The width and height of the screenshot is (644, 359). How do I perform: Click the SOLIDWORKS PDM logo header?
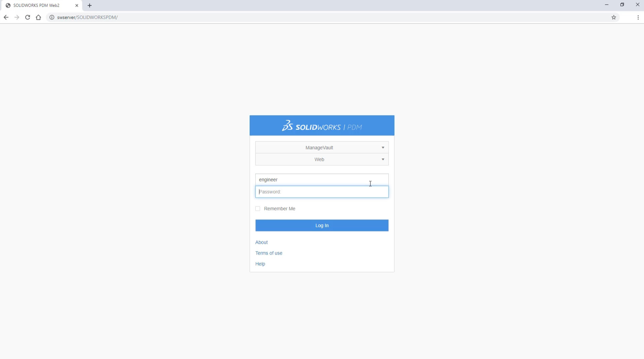322,126
